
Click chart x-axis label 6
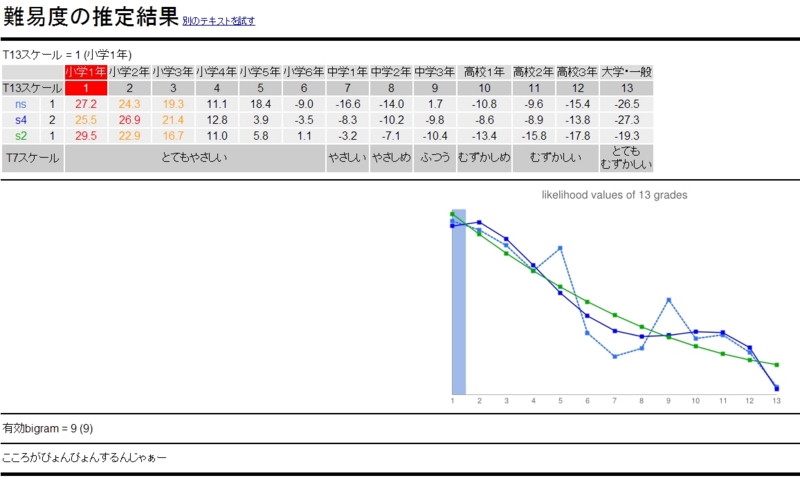tap(587, 401)
